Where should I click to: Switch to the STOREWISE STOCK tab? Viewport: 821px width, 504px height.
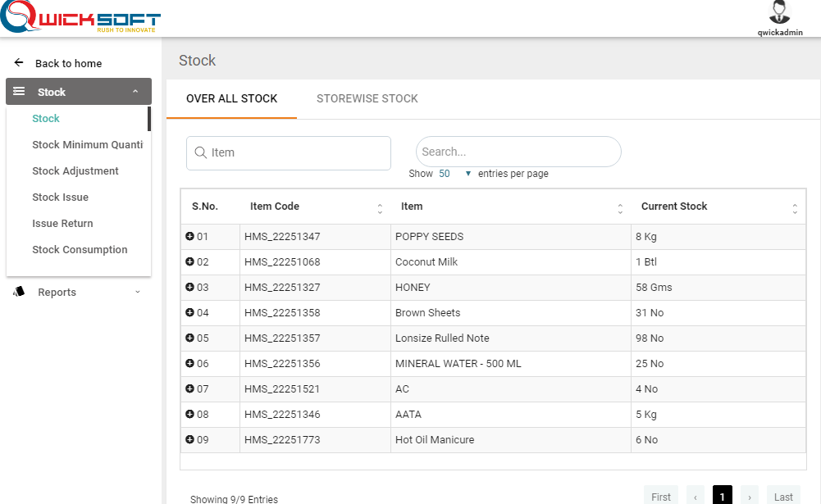coord(367,99)
